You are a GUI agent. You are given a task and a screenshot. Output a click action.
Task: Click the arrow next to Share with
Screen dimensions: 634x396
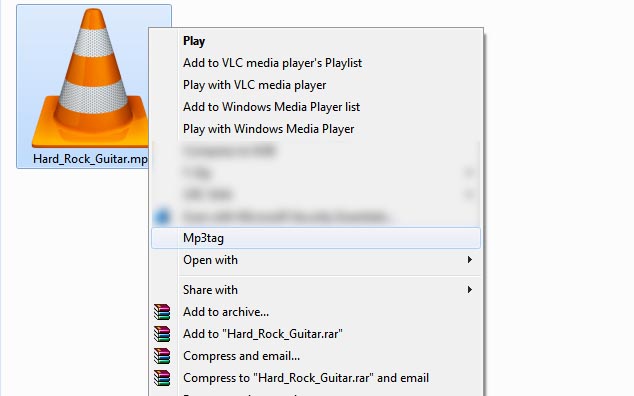(469, 290)
